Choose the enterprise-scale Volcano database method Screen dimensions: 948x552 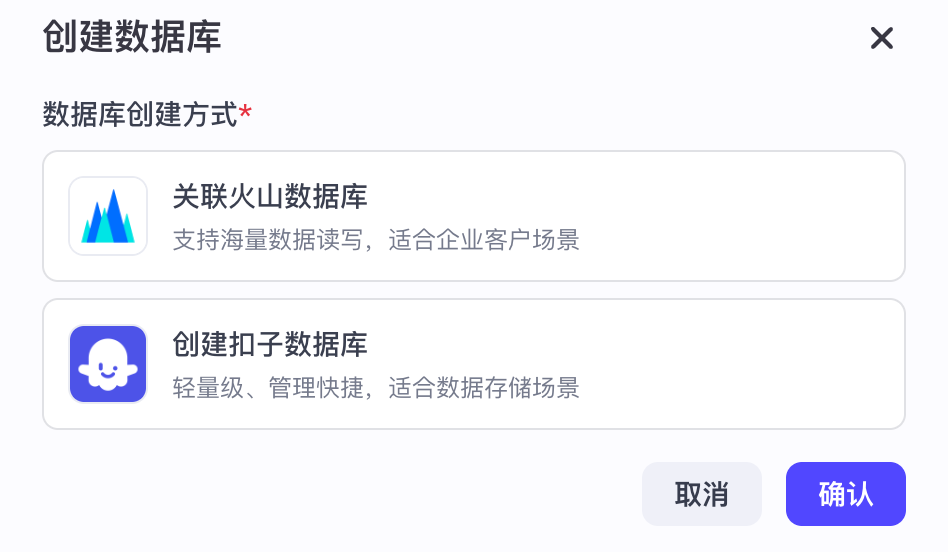tap(473, 216)
